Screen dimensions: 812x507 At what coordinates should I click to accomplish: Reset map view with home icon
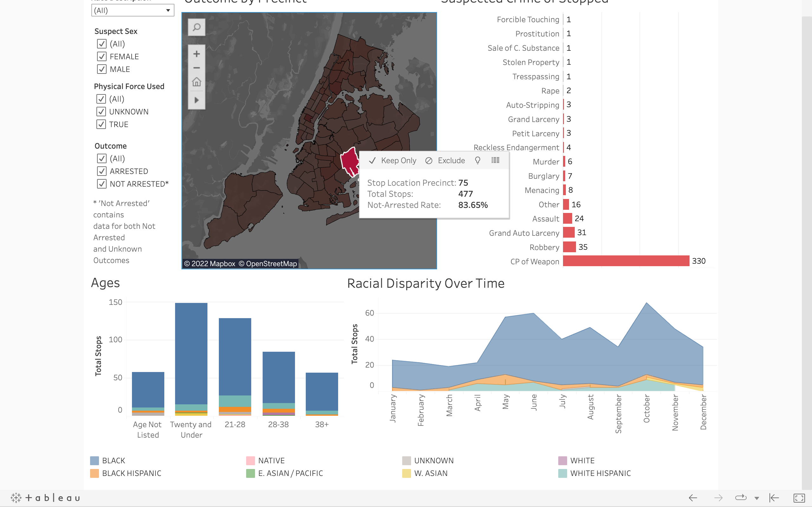coord(197,82)
